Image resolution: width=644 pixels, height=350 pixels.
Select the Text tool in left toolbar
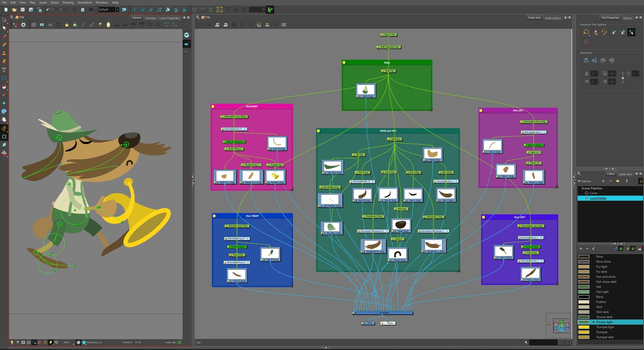4,70
